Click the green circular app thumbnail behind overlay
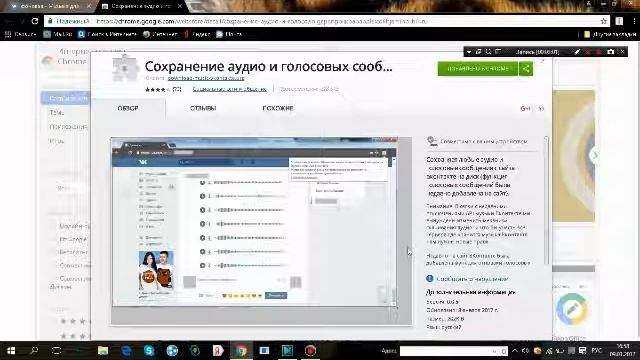Image resolution: width=640 pixels, height=360 pixels. (572, 309)
